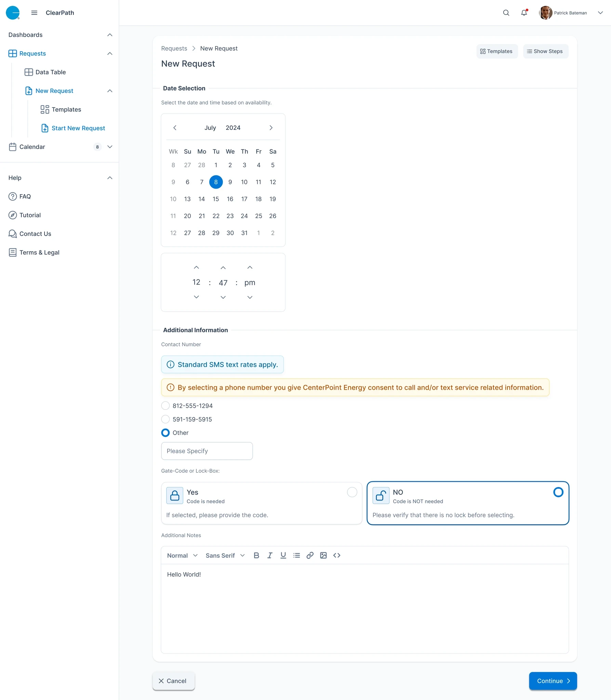Click the insert link icon
Screen dimensions: 611x700
pyautogui.click(x=310, y=555)
